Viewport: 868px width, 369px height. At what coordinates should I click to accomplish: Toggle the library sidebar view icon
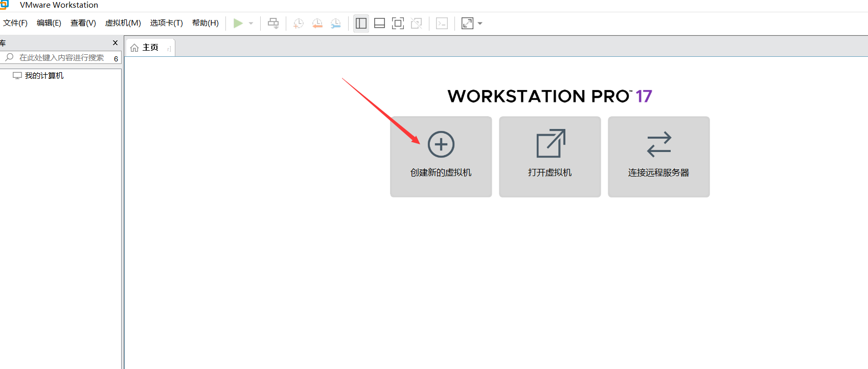click(x=361, y=23)
